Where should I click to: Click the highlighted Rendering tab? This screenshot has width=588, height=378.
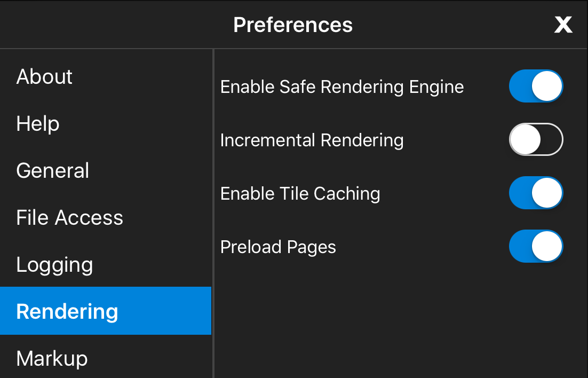coord(67,311)
